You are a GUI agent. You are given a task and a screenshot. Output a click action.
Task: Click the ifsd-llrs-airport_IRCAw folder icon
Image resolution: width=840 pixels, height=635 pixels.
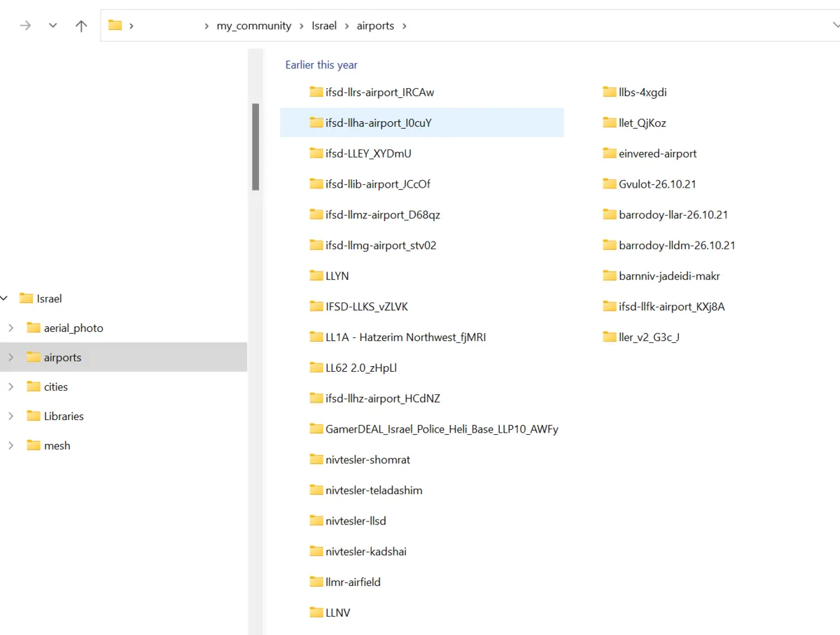pyautogui.click(x=316, y=92)
